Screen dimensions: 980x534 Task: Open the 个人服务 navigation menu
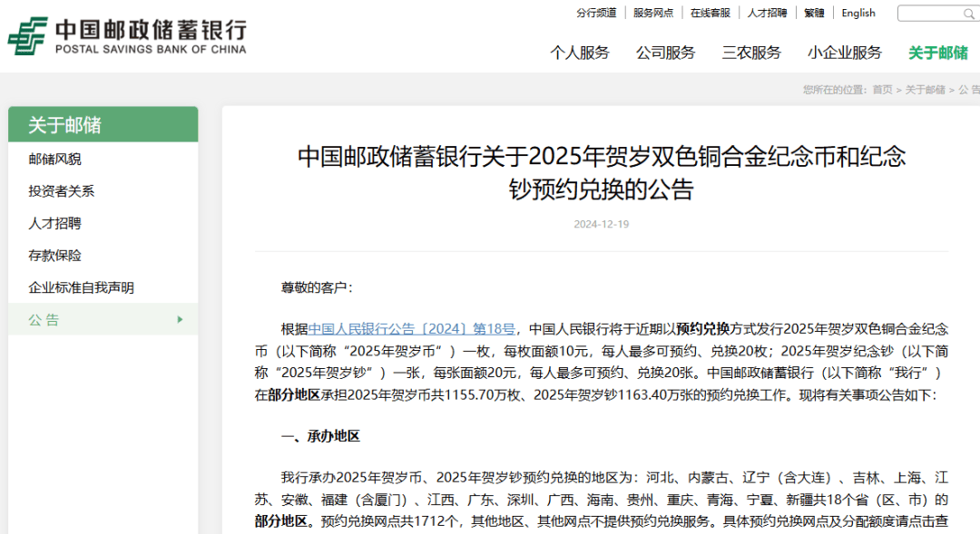[x=579, y=53]
